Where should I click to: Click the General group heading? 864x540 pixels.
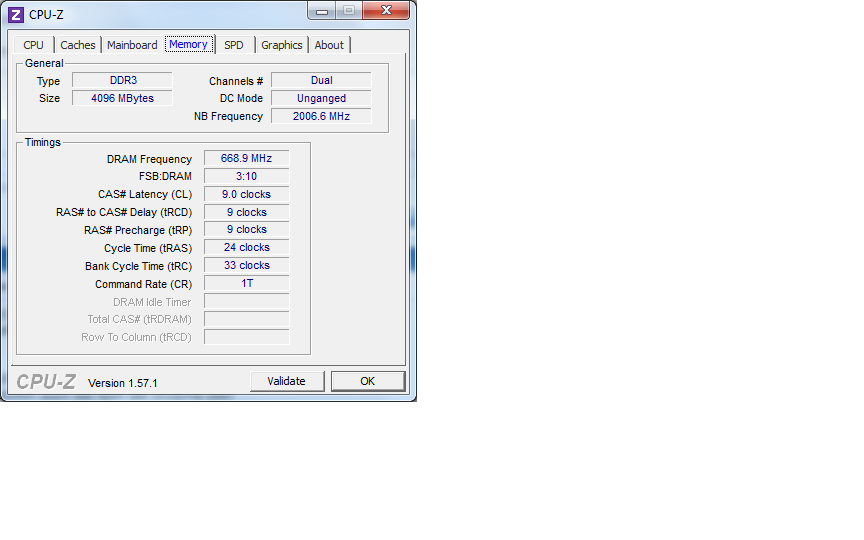click(44, 63)
